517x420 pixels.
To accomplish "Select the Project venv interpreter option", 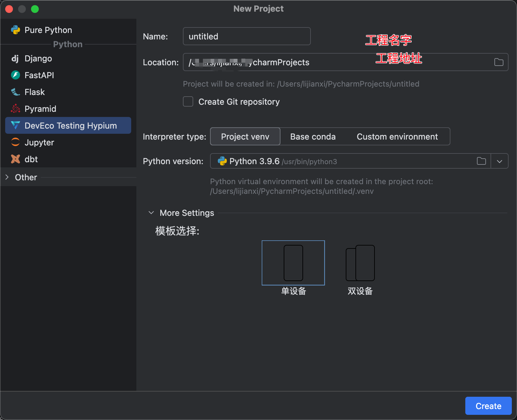I will 245,137.
